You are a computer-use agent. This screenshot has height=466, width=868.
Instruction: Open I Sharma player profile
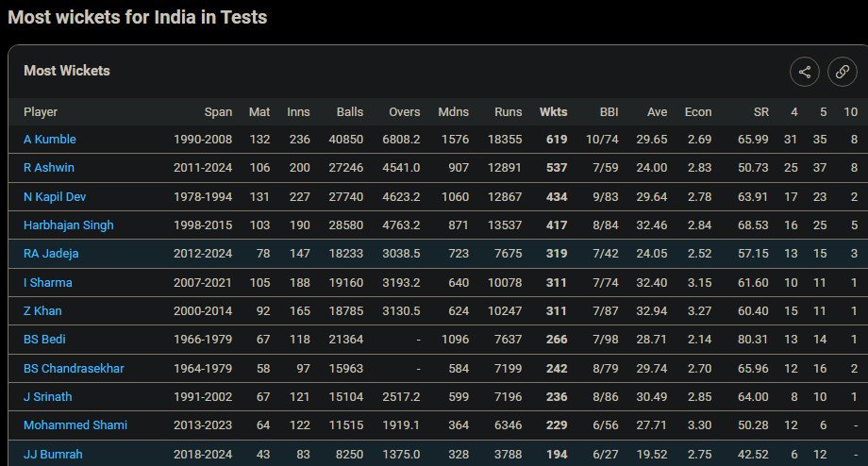pos(48,283)
